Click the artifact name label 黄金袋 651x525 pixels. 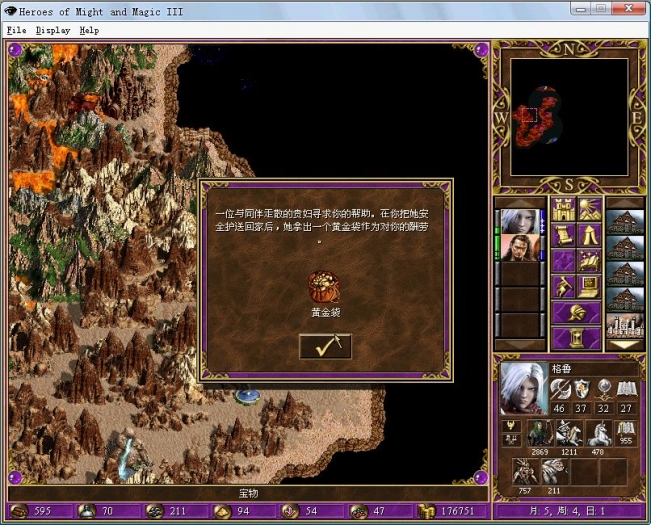pyautogui.click(x=326, y=313)
